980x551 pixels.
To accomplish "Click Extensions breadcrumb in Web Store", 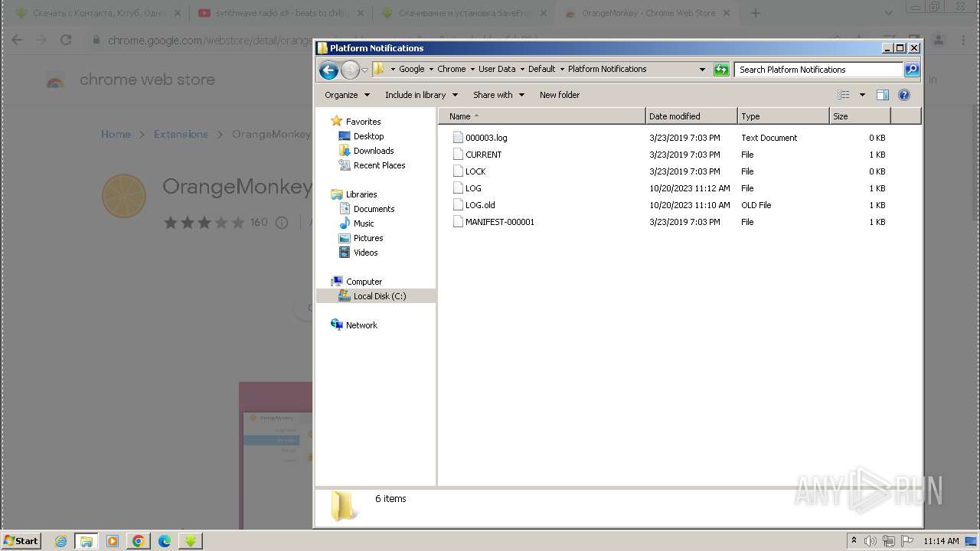I will [x=181, y=134].
